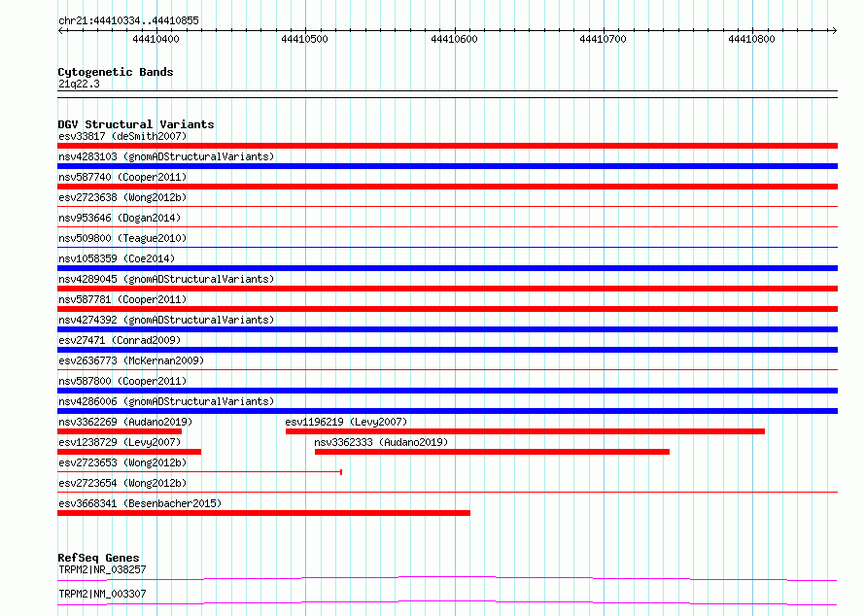Screen dimensions: 865x616
Task: Open variant label esv27471 (Conrad2009)
Action: [x=120, y=340]
